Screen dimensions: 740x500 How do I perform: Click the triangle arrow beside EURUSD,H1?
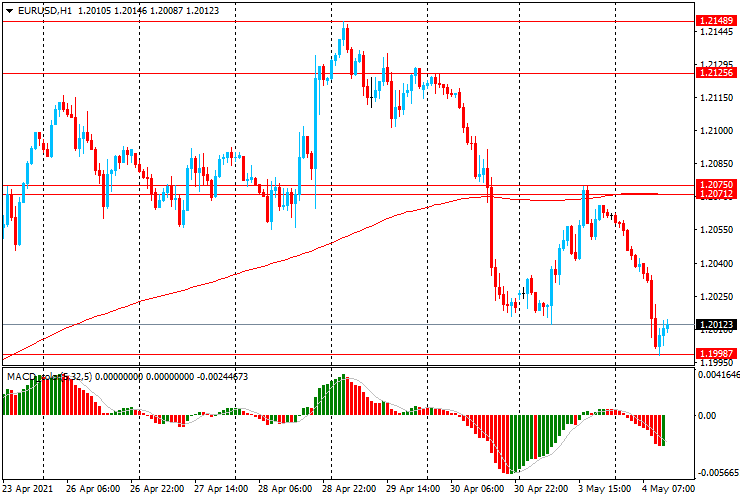pyautogui.click(x=9, y=10)
